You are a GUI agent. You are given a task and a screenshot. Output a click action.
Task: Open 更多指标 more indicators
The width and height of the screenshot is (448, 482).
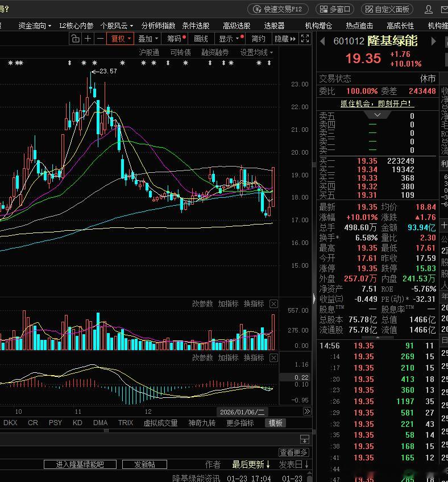click(x=240, y=423)
